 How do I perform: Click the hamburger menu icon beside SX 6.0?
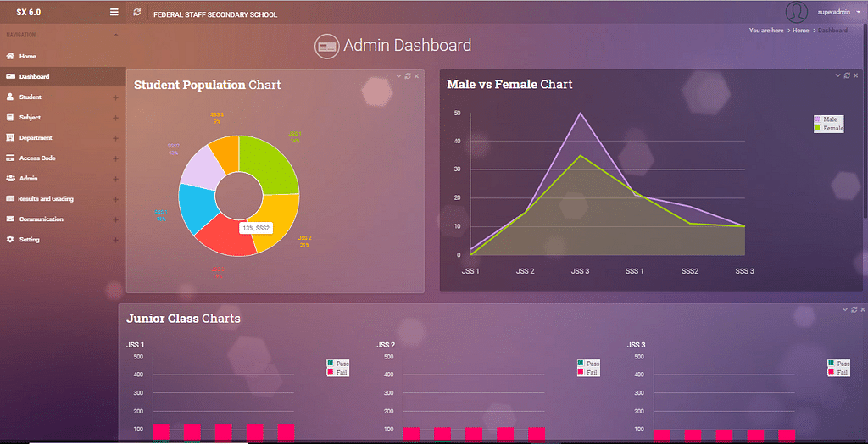[x=114, y=13]
